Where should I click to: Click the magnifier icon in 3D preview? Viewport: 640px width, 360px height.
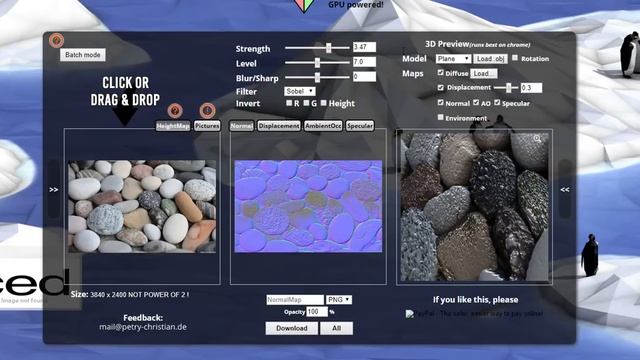click(537, 139)
